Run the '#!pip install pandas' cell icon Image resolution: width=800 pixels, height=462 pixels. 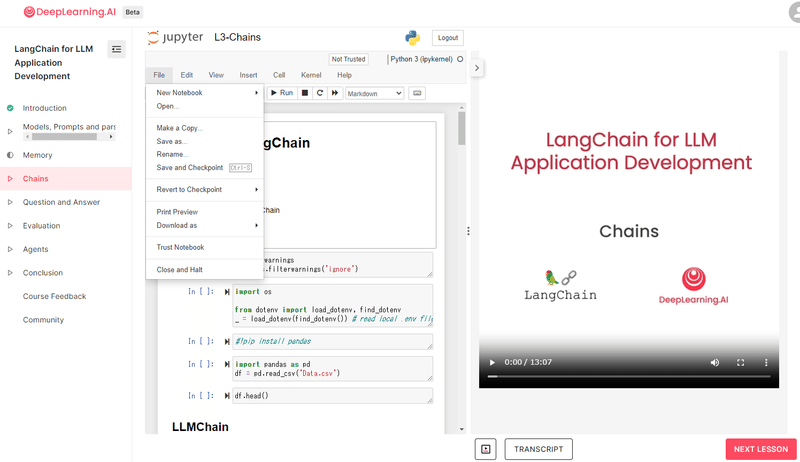click(x=227, y=342)
